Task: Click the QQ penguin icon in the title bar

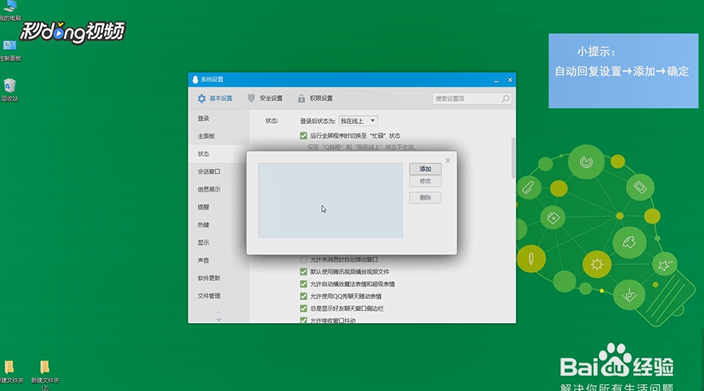Action: [195, 79]
